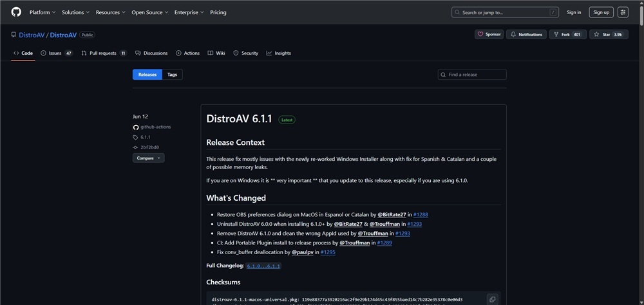The image size is (644, 305).
Task: Open the DistroAV organization link
Action: [x=31, y=35]
